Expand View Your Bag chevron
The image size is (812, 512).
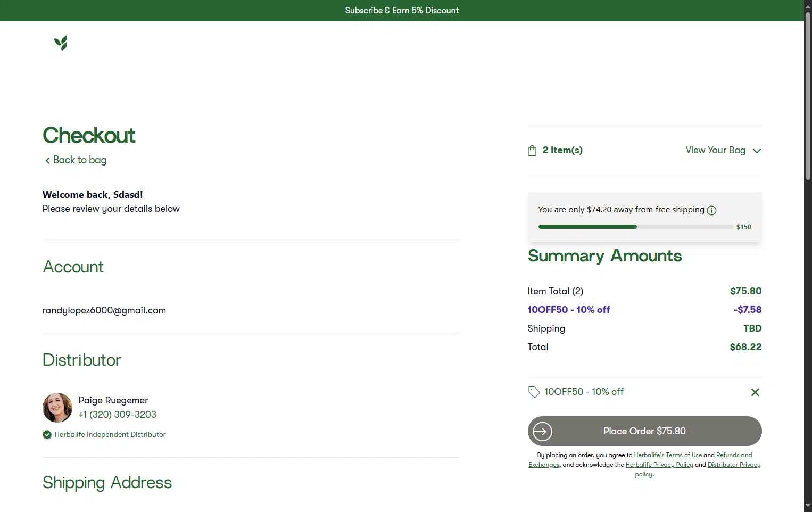click(x=757, y=151)
